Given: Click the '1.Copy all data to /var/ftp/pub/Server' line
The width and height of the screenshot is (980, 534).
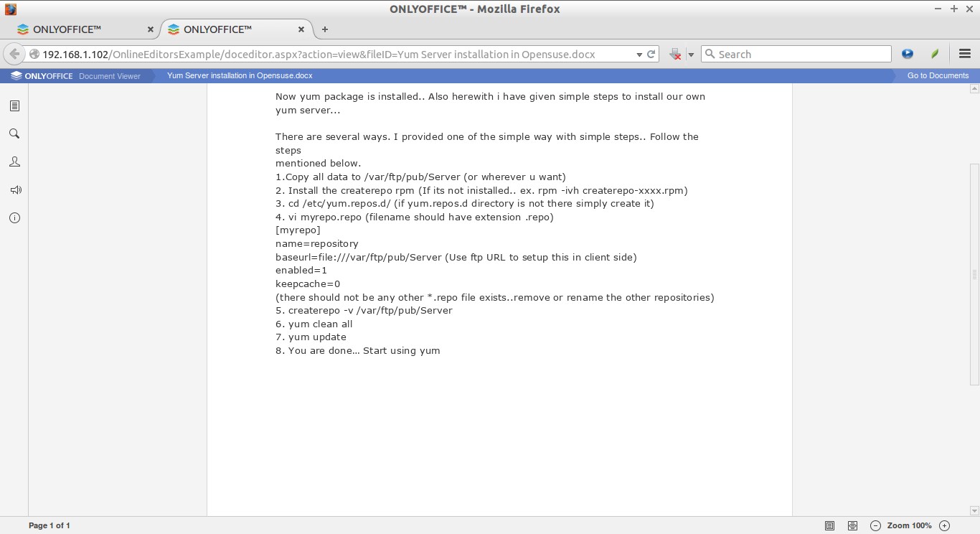Looking at the screenshot, I should (421, 177).
